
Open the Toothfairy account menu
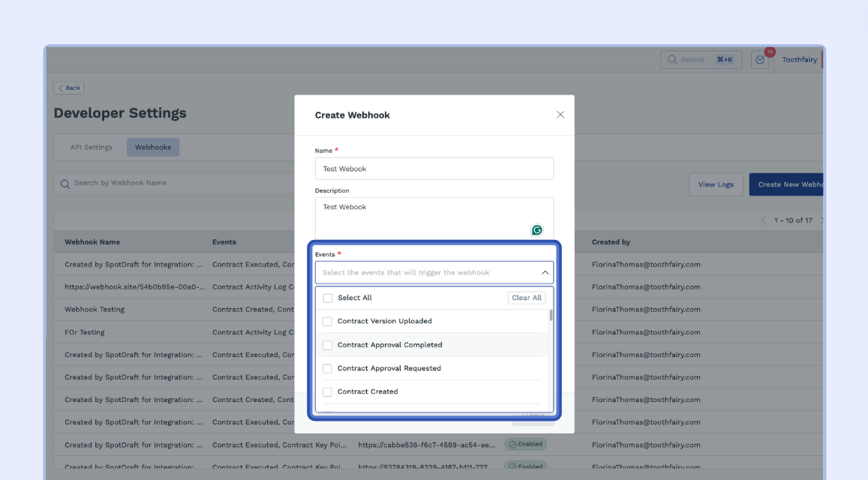click(799, 60)
